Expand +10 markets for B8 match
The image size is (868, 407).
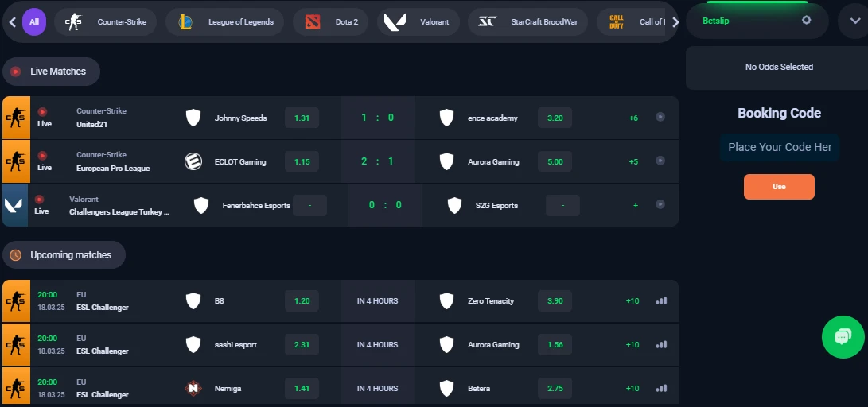pyautogui.click(x=633, y=300)
